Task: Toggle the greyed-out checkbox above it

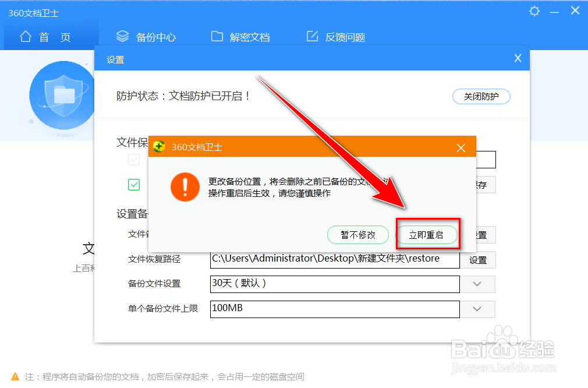Action: point(134,160)
